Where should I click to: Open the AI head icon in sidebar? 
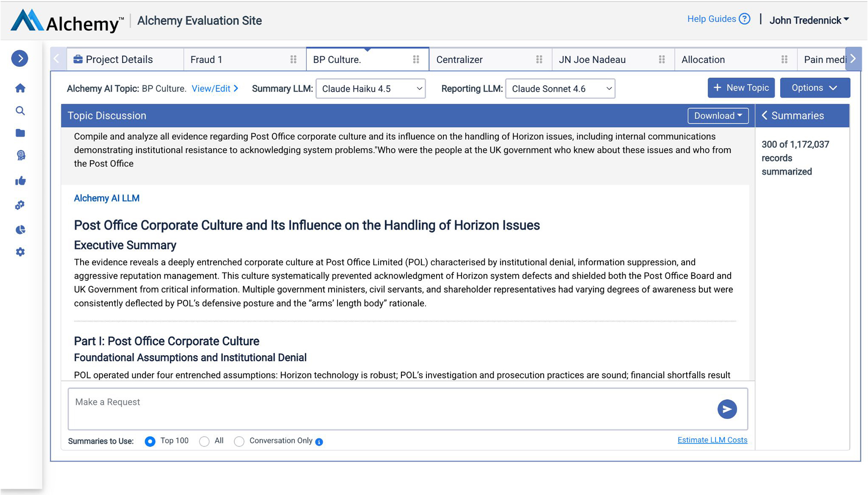(x=20, y=156)
